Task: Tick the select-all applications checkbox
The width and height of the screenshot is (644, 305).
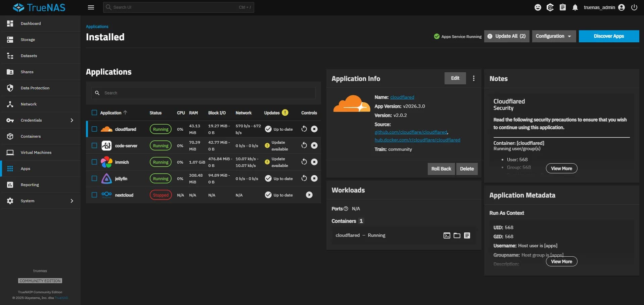Action: [x=94, y=113]
